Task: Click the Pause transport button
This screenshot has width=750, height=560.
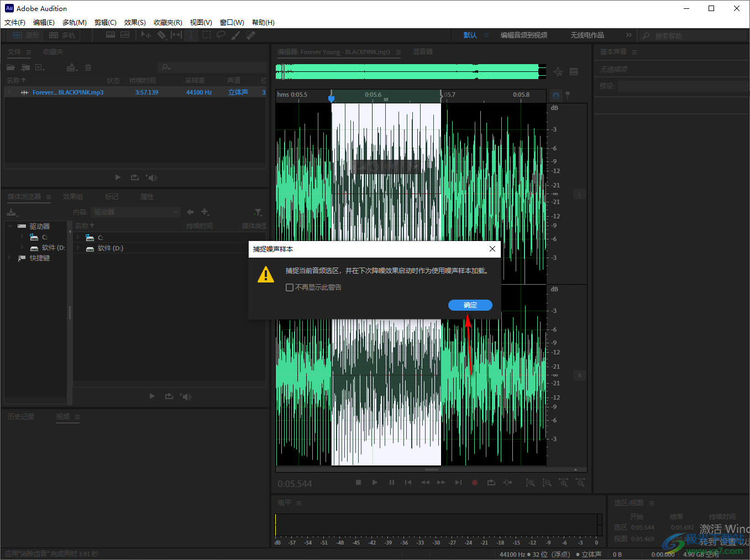Action: coord(392,483)
